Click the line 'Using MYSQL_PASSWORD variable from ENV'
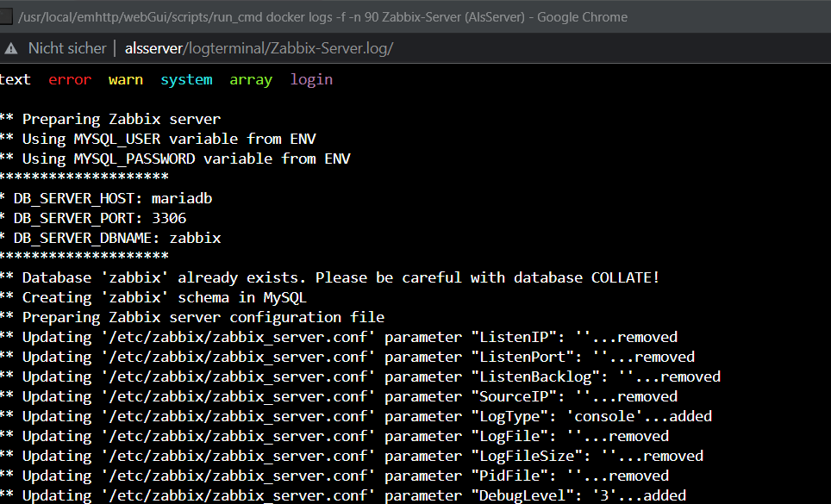This screenshot has height=504, width=831. point(175,159)
